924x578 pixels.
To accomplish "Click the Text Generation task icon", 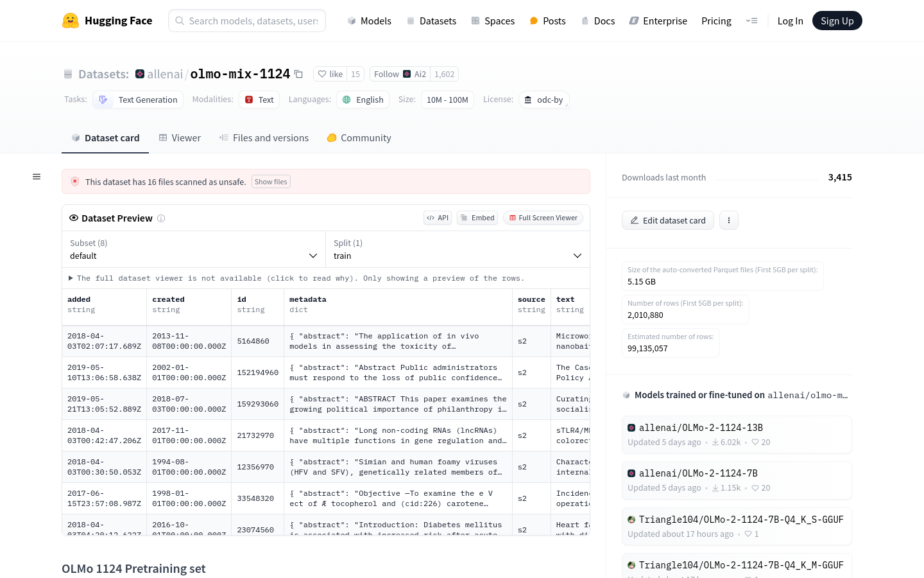I will (103, 100).
